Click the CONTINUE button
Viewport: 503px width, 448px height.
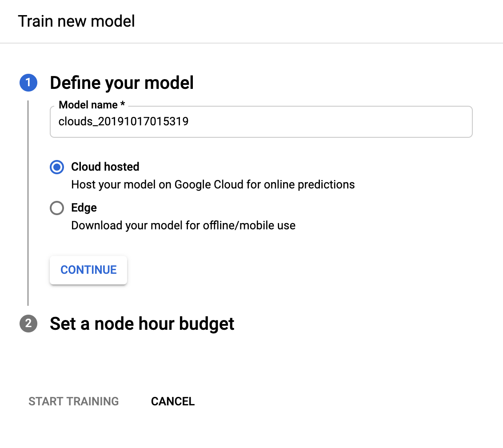88,270
